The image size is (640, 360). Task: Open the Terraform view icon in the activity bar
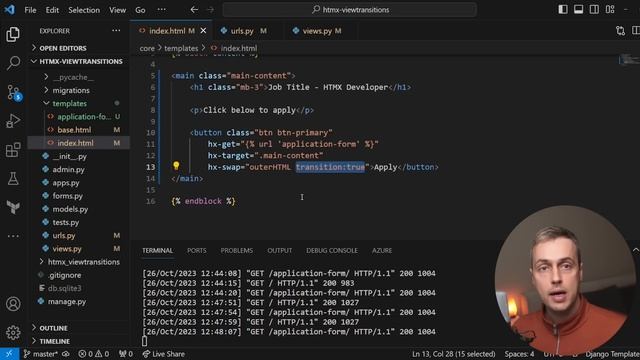point(13,207)
